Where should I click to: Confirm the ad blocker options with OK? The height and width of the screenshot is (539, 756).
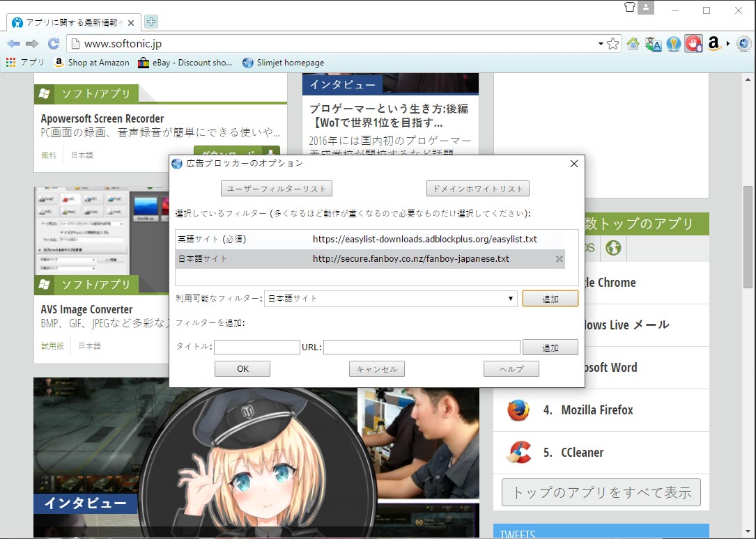(x=242, y=369)
